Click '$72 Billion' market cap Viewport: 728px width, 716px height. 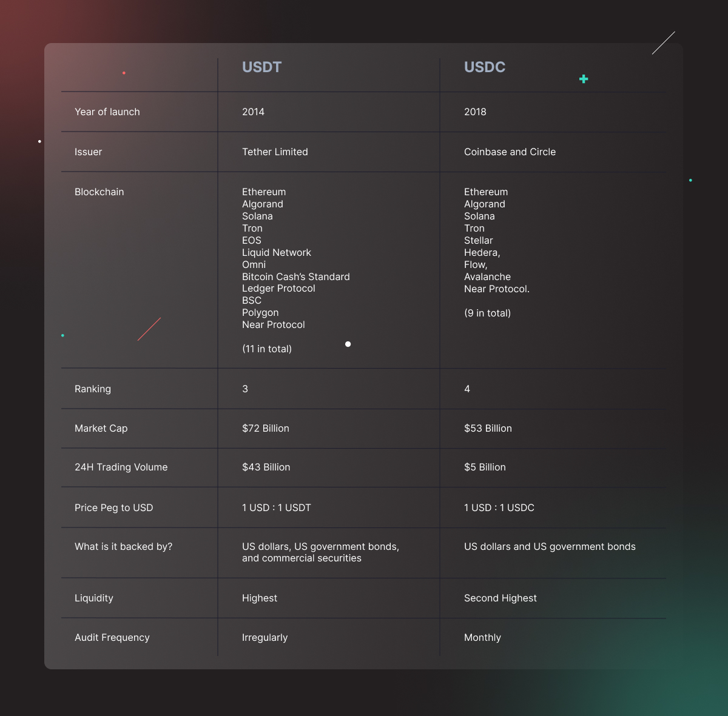click(266, 428)
